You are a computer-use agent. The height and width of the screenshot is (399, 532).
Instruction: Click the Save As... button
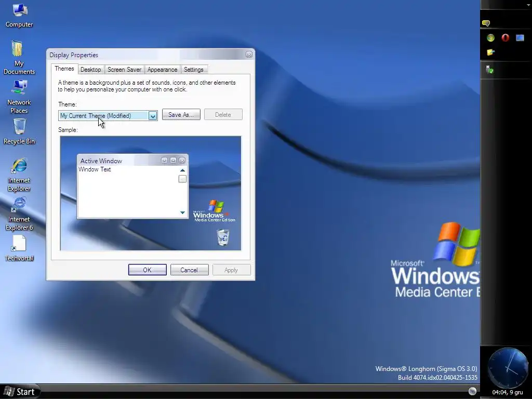tap(181, 115)
